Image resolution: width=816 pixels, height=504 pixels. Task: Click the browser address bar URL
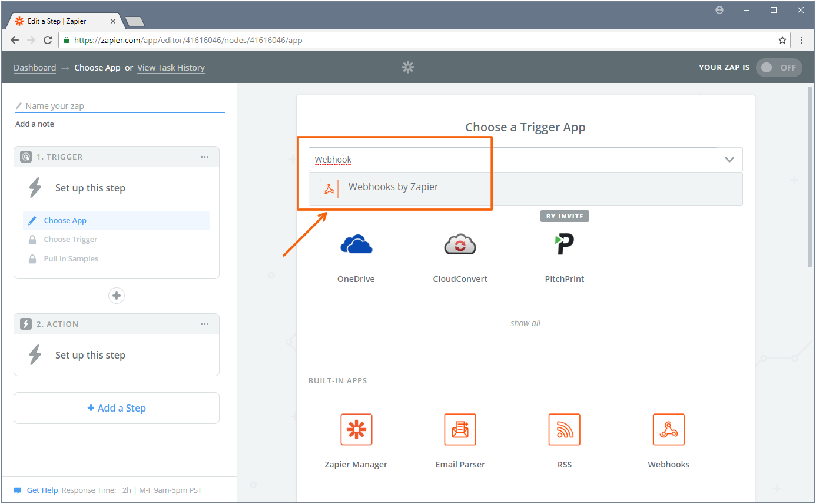pyautogui.click(x=188, y=41)
